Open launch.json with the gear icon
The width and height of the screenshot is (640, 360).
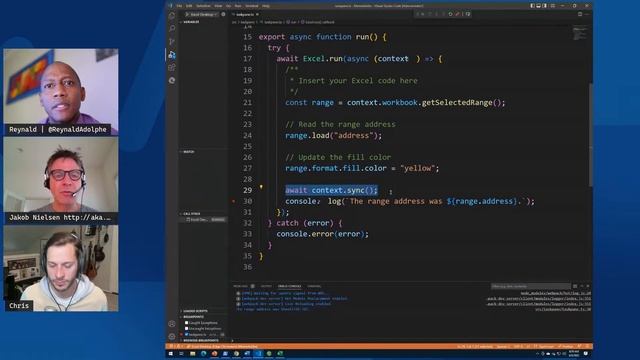tap(223, 14)
